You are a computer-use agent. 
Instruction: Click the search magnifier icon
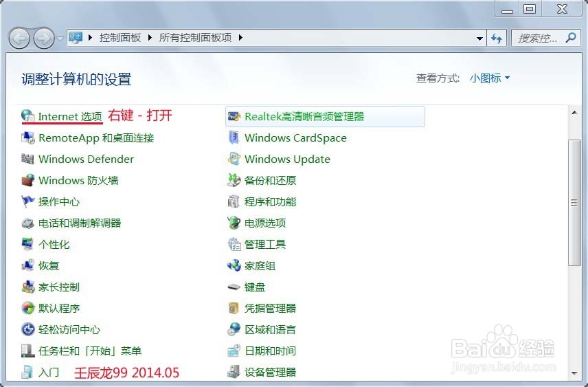[571, 38]
